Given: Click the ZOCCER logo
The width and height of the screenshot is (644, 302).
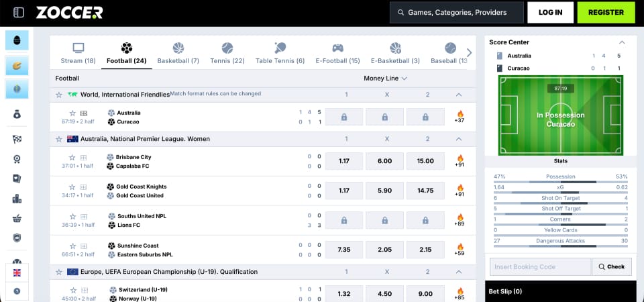Looking at the screenshot, I should pos(69,13).
